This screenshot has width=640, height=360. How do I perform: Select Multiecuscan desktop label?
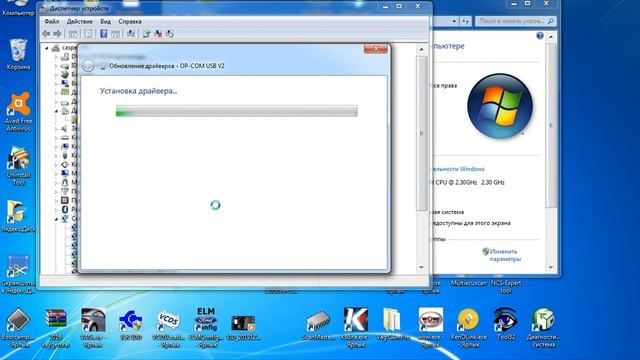(x=468, y=283)
